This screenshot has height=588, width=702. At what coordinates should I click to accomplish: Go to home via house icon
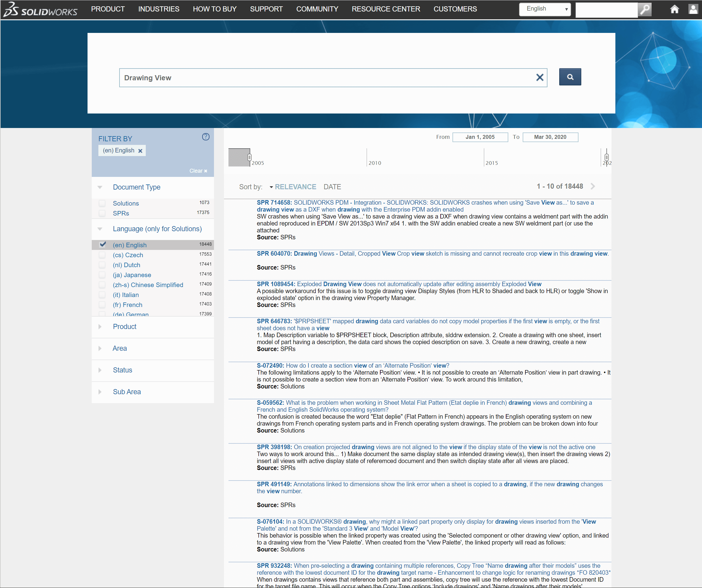pos(675,9)
